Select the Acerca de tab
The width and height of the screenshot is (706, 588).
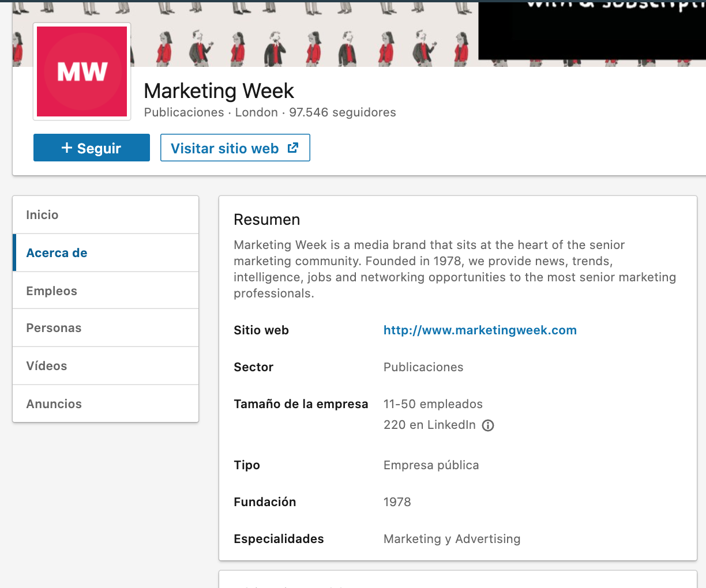click(106, 252)
